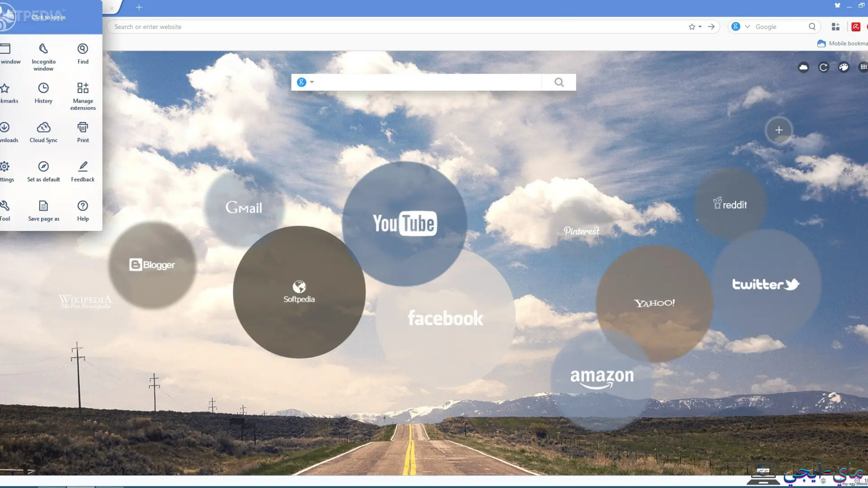868x488 pixels.
Task: Expand the page search engine selector
Action: point(305,82)
